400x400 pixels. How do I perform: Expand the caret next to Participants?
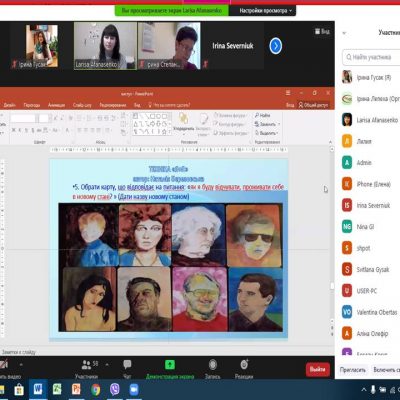(107, 364)
